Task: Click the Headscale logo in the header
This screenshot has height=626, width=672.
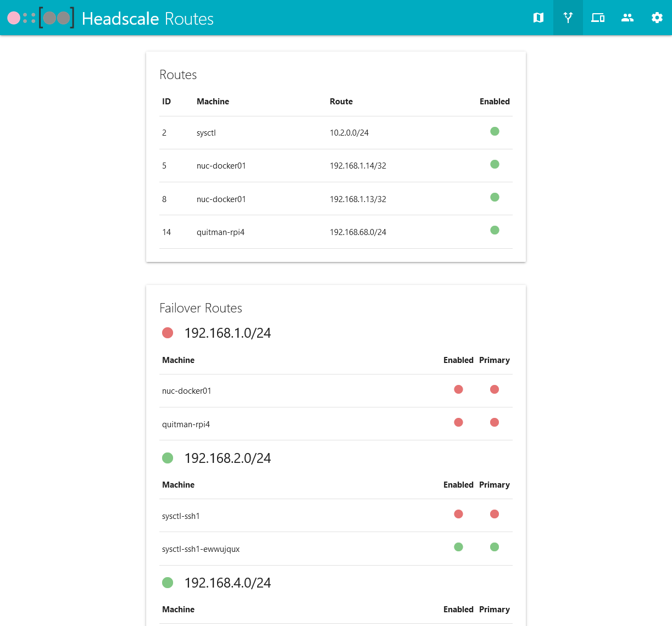Action: [41, 18]
